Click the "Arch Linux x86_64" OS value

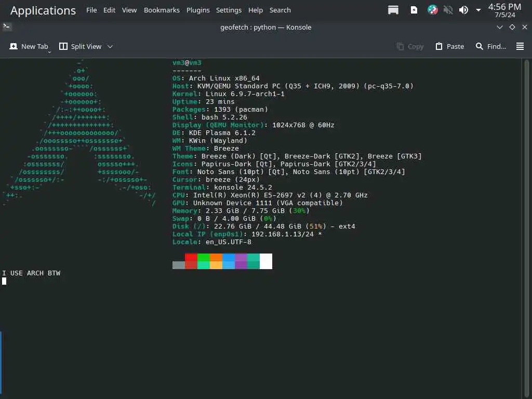[x=224, y=78]
